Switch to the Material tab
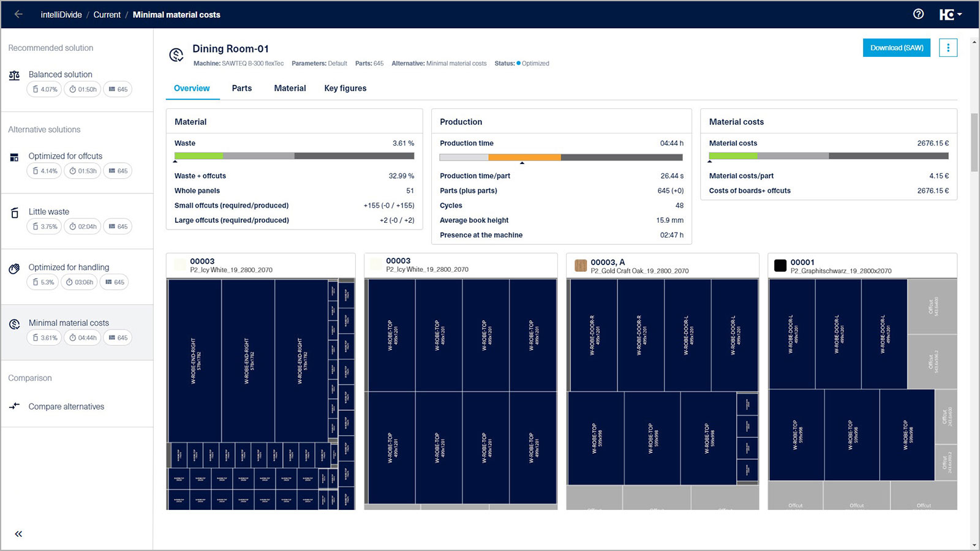 click(x=290, y=88)
